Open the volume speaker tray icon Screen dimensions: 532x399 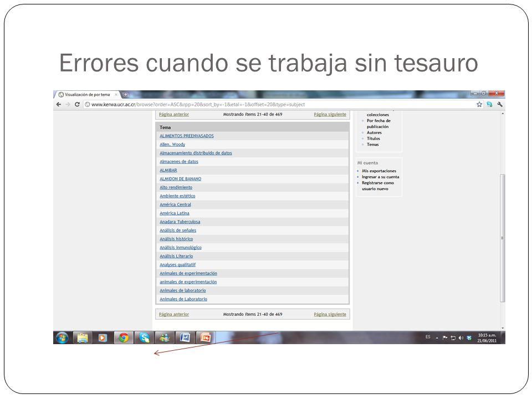pyautogui.click(x=461, y=337)
